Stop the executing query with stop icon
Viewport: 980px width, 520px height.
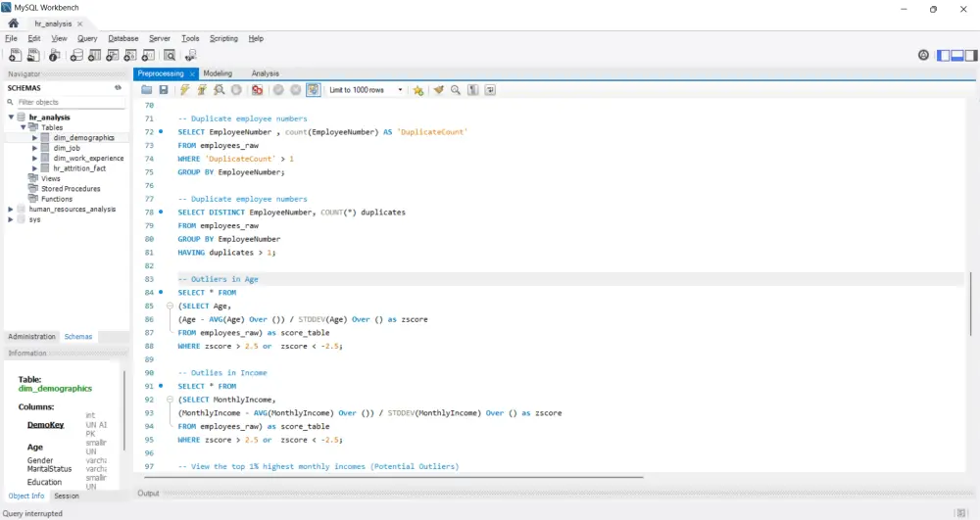coord(236,90)
